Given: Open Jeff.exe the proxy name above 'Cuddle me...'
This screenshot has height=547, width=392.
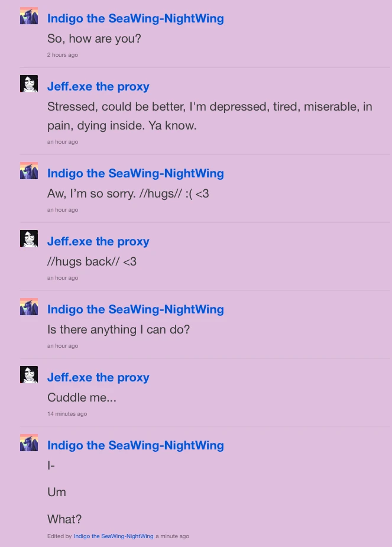Looking at the screenshot, I should click(98, 377).
